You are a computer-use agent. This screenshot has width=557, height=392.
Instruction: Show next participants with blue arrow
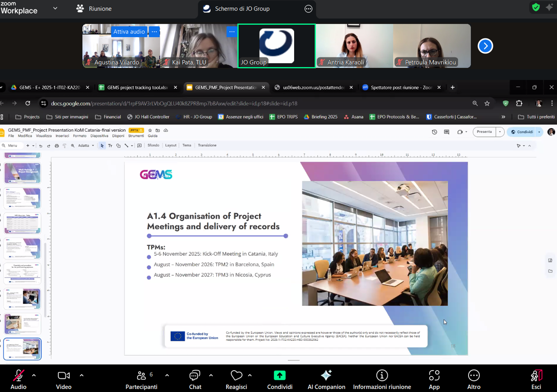click(x=485, y=46)
